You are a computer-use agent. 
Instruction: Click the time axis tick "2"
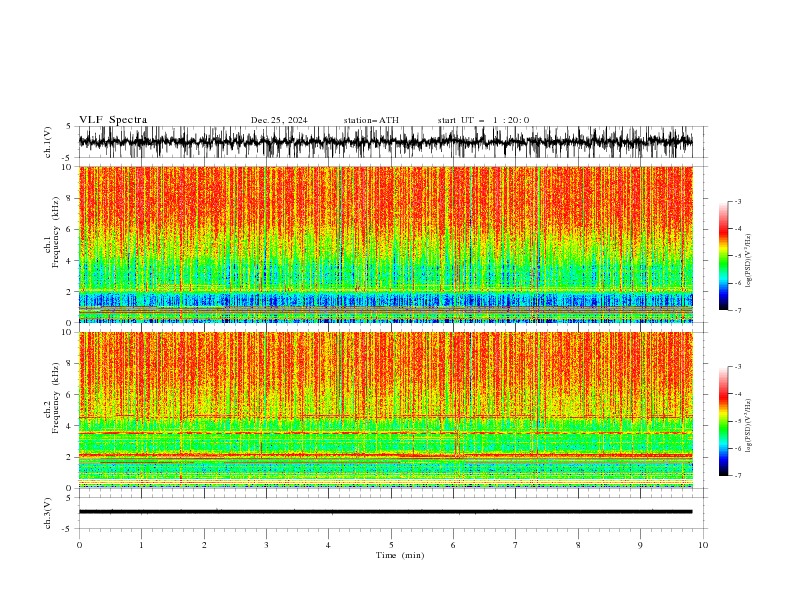point(204,545)
